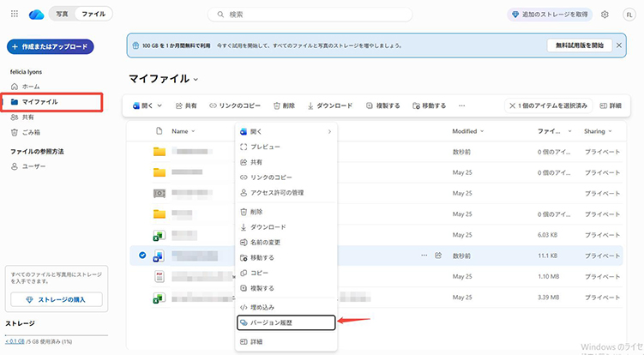Open the app launcher grid icon
Screen dimensions: 644x355
tap(15, 14)
